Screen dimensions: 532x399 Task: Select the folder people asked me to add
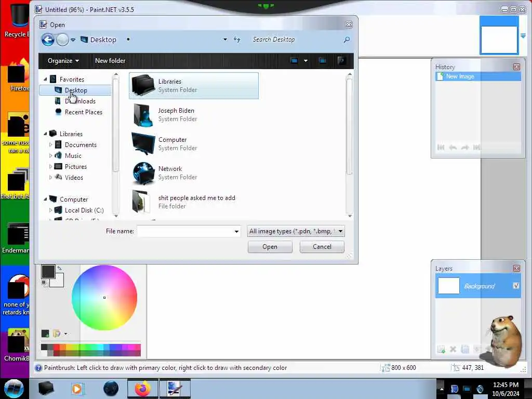194,202
